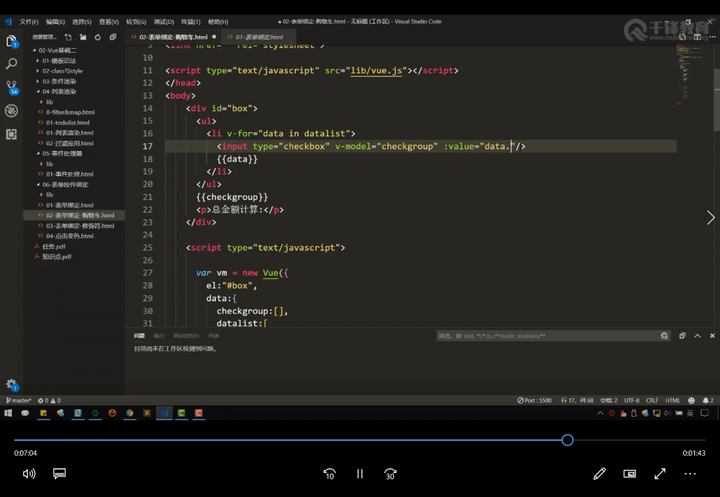
Task: Click the next arrow on right edge
Action: tap(710, 218)
